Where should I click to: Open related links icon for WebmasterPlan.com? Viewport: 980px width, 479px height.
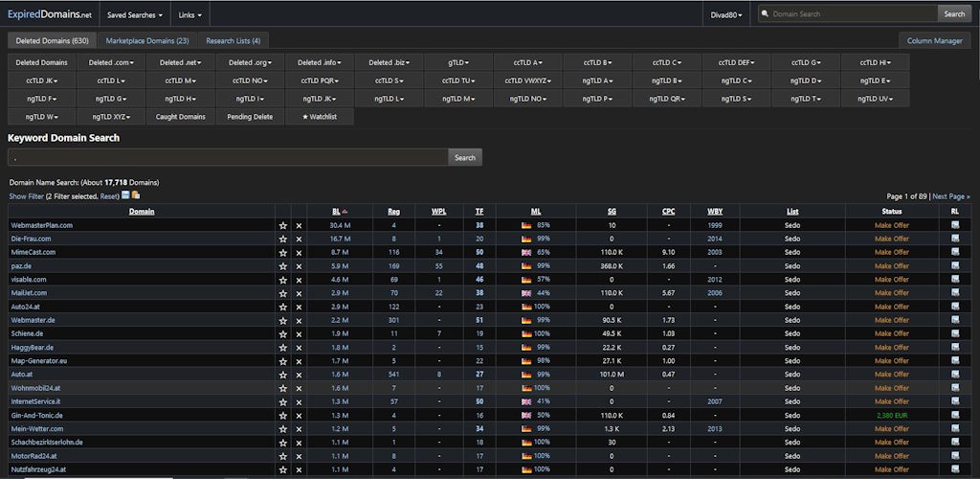955,225
